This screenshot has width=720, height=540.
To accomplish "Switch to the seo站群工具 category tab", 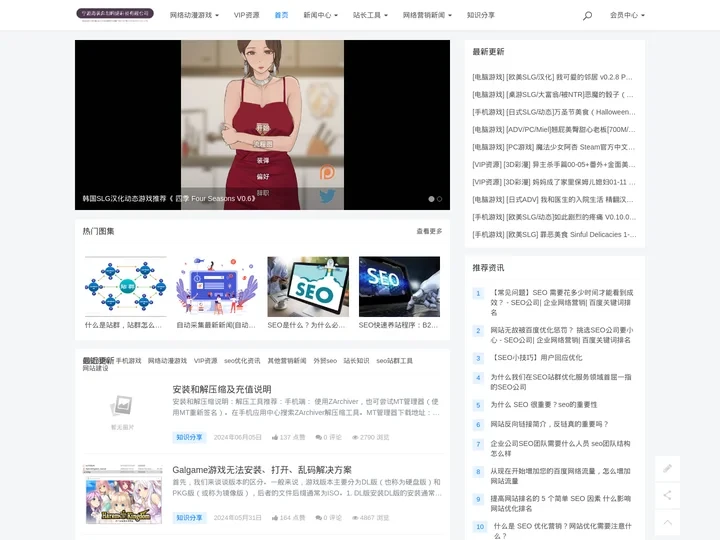I will tap(394, 360).
